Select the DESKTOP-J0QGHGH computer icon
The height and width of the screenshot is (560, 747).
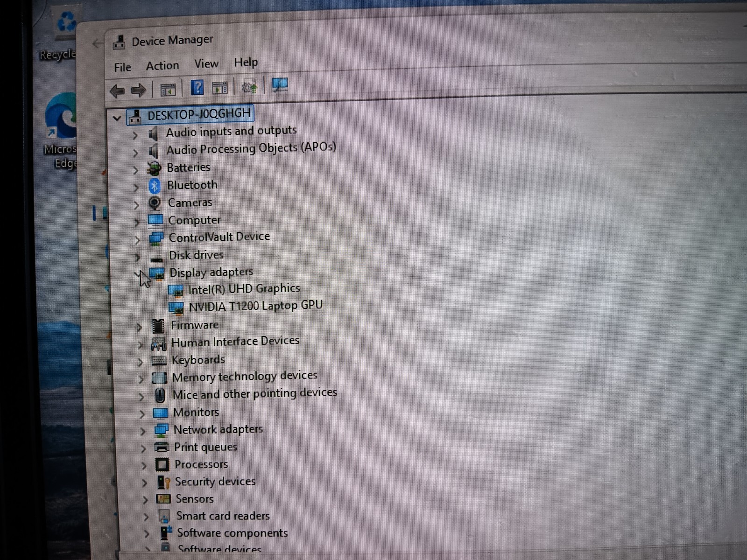point(135,117)
